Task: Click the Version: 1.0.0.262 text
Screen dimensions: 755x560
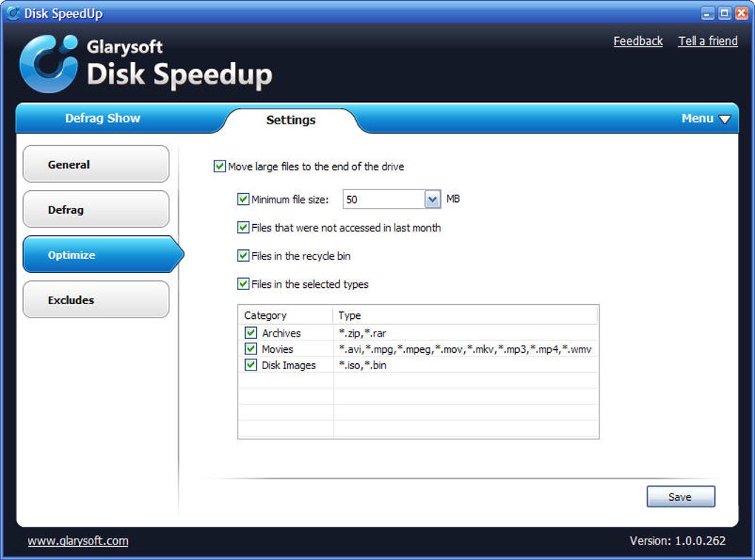Action: point(677,541)
